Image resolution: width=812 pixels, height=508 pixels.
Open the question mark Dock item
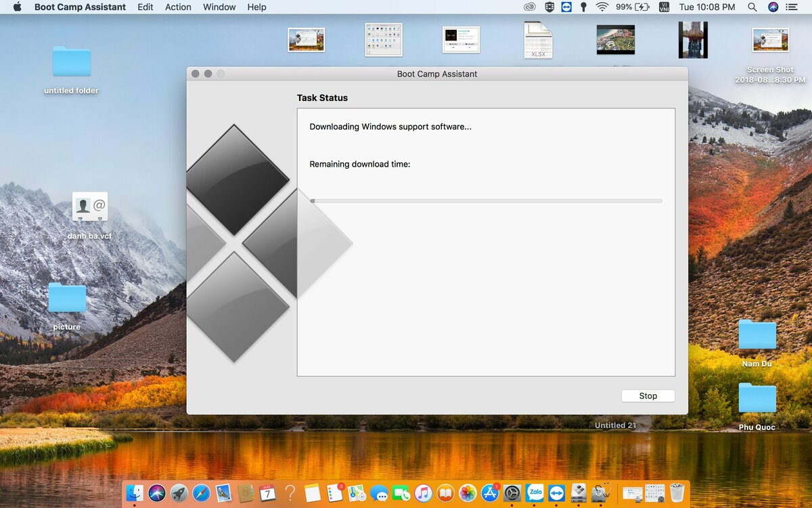(x=290, y=492)
